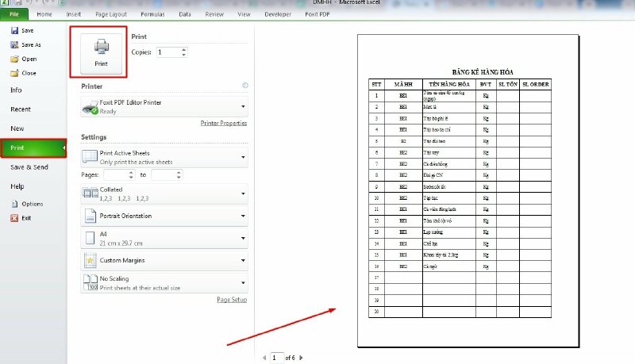635x364 pixels.
Task: Switch to the Developer tab
Action: 278,14
